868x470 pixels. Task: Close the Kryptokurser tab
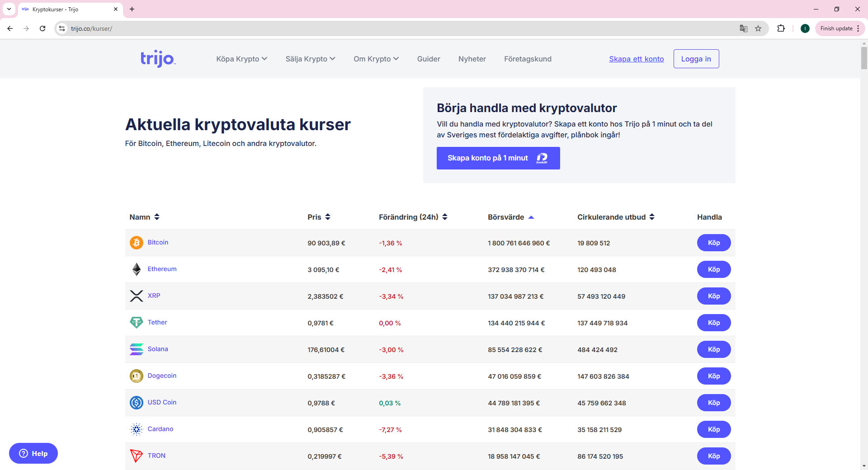pyautogui.click(x=115, y=9)
